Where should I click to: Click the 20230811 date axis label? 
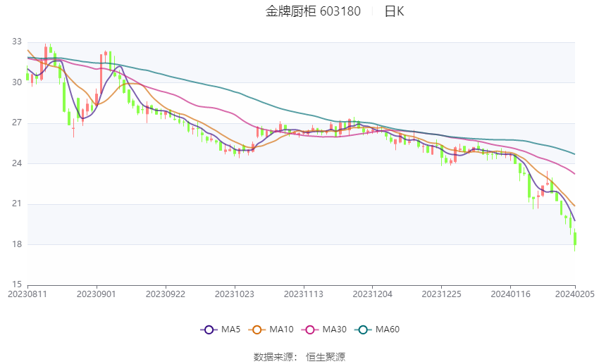point(27,294)
